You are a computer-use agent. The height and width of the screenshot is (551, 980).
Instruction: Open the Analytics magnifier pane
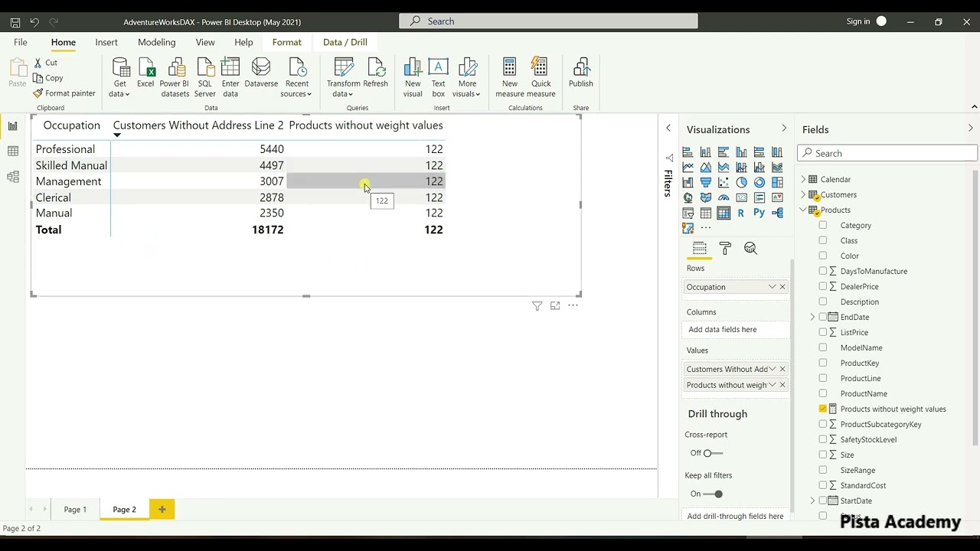point(750,248)
